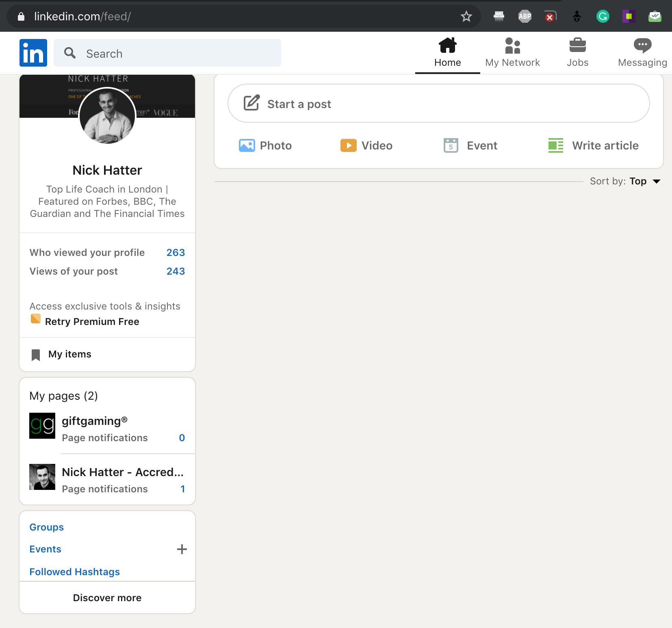The image size is (672, 628).
Task: Open the Messaging speech bubble icon
Action: pyautogui.click(x=643, y=45)
